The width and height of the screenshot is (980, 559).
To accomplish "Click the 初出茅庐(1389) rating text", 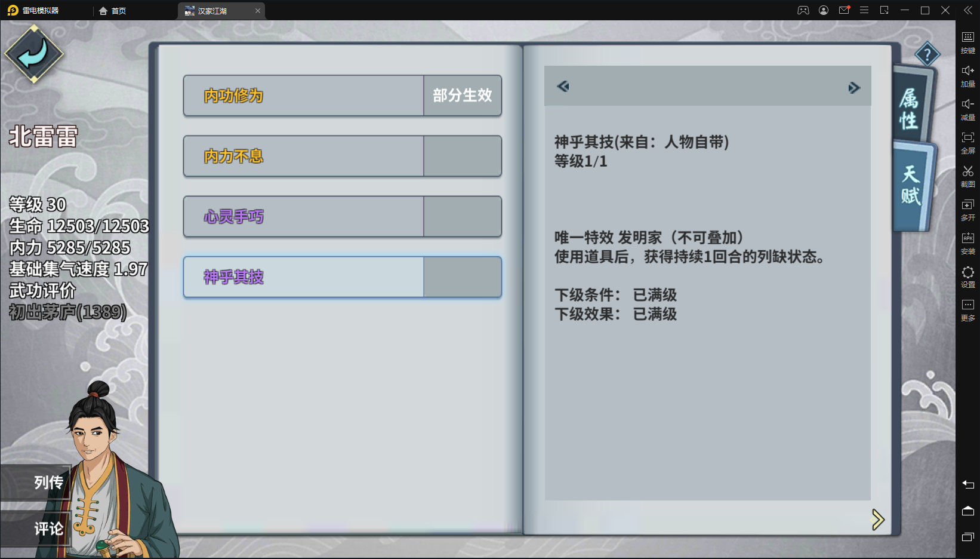I will pos(68,312).
